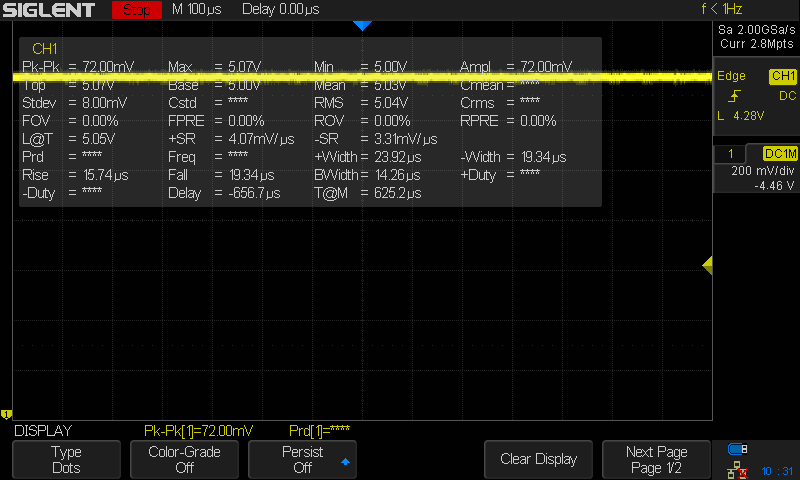The image size is (800, 480).
Task: Toggle the red Stop acquisition indicator
Action: pyautogui.click(x=136, y=10)
